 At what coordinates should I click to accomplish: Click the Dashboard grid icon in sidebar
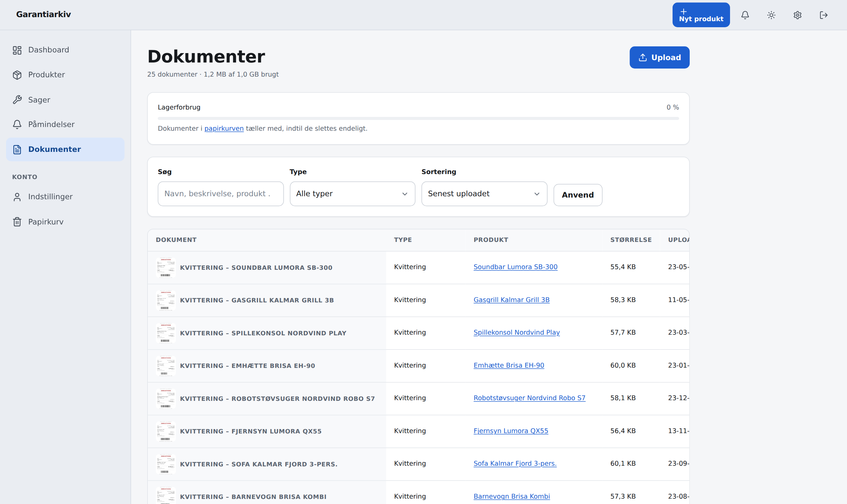(x=17, y=50)
